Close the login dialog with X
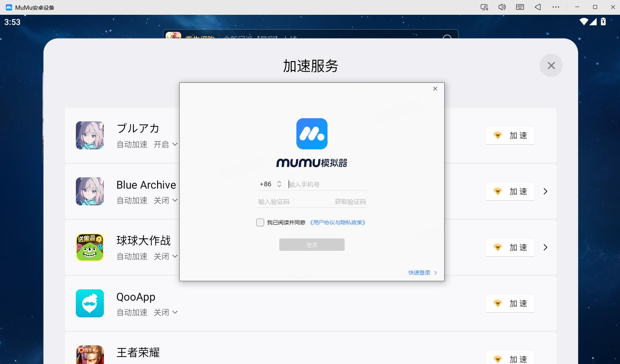620x364 pixels. click(435, 89)
